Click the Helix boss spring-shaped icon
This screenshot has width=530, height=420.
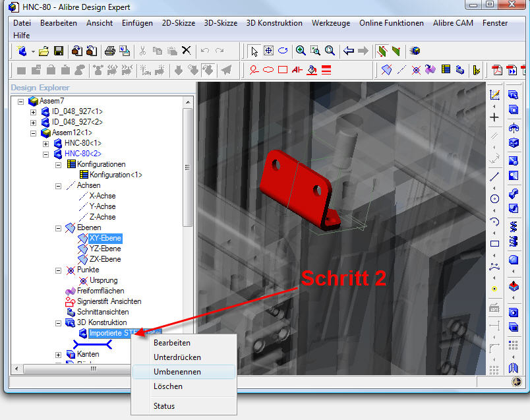click(514, 227)
